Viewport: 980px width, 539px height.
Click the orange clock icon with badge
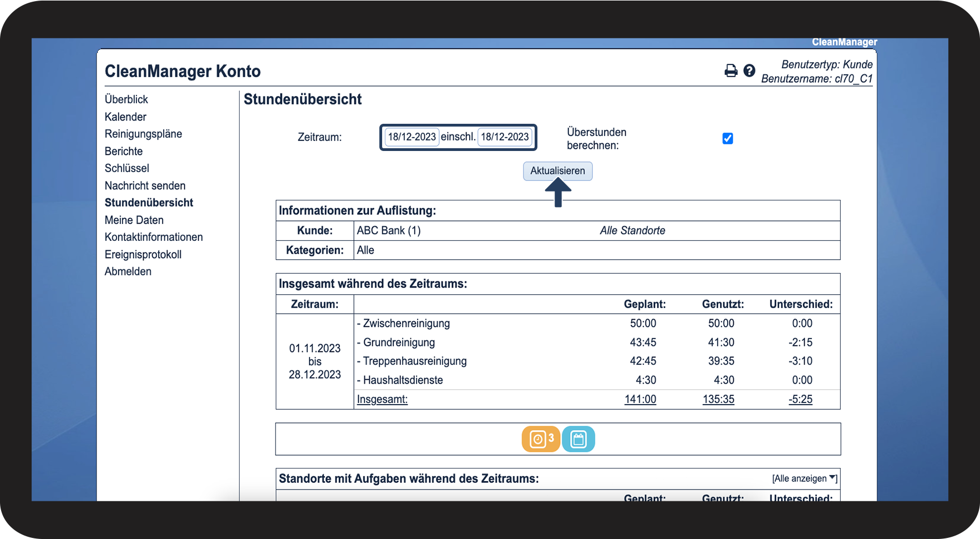541,439
